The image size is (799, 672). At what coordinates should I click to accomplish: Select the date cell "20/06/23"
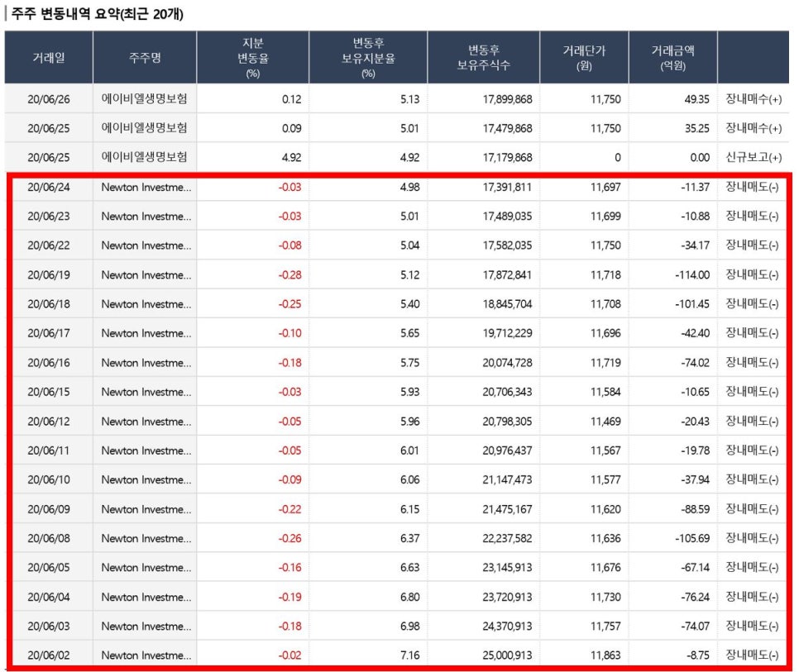click(49, 217)
